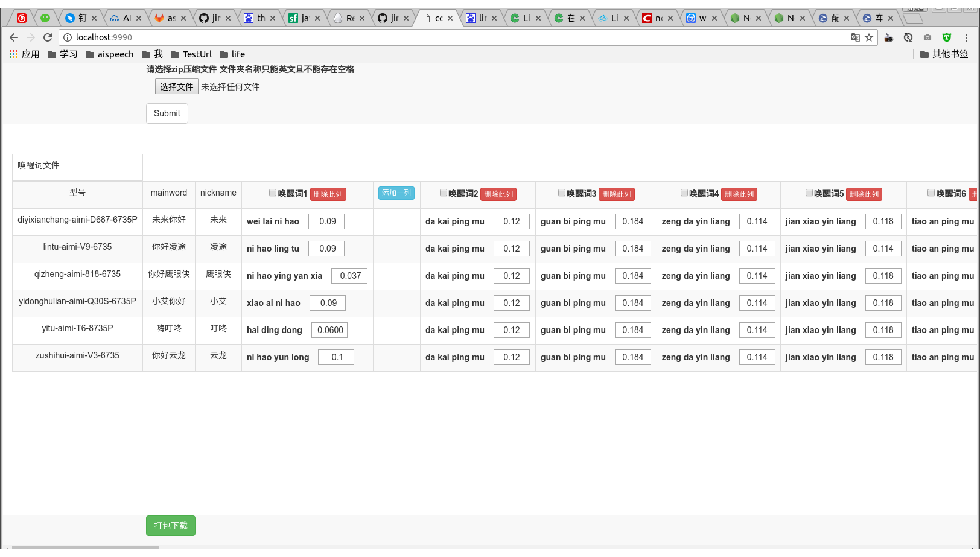Switch to the first GitHub jir tab

click(215, 18)
